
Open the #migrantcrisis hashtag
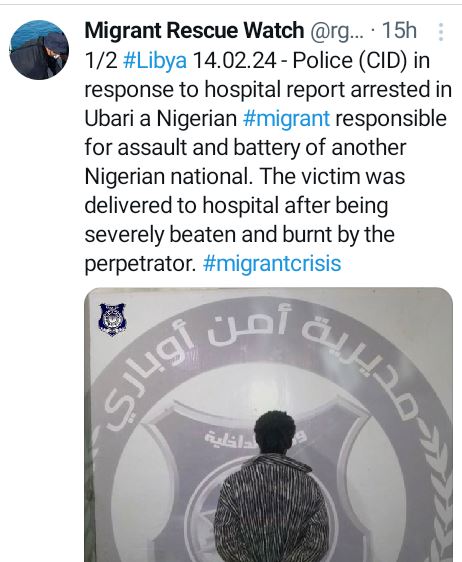pos(272,264)
